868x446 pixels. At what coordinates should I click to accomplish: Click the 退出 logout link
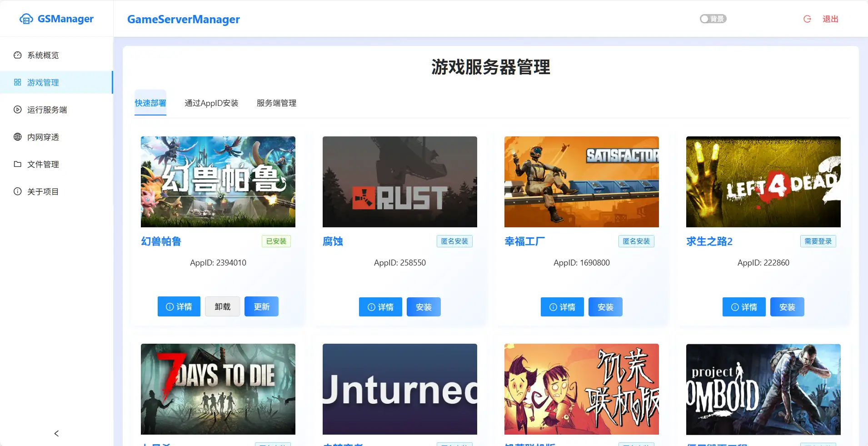click(x=831, y=19)
